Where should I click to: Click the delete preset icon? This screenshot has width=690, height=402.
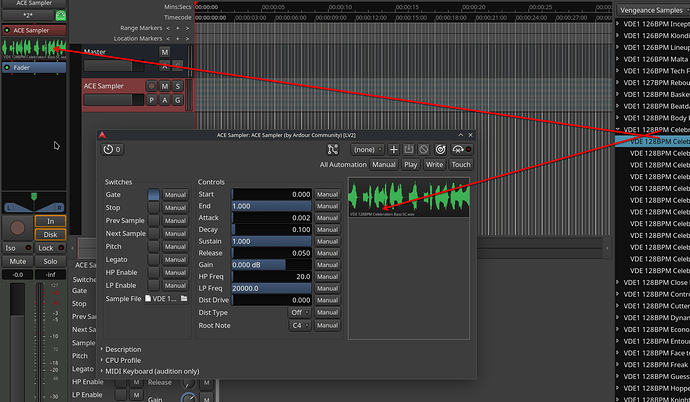(x=424, y=149)
